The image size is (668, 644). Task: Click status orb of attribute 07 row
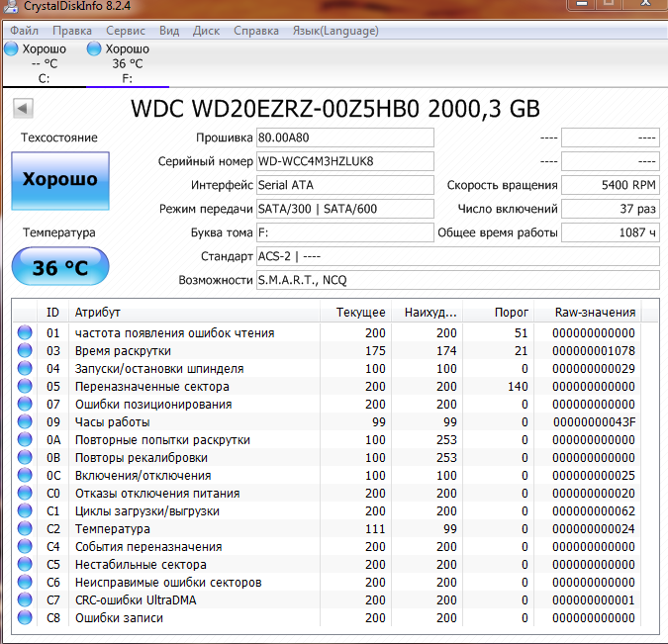pos(25,404)
